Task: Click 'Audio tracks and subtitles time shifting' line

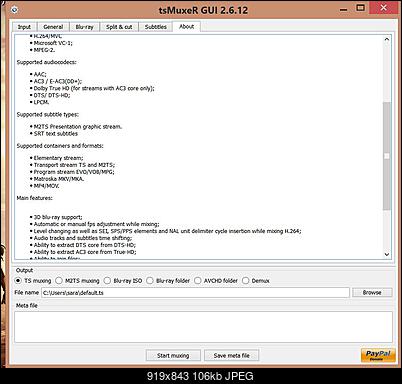Action: pyautogui.click(x=83, y=238)
